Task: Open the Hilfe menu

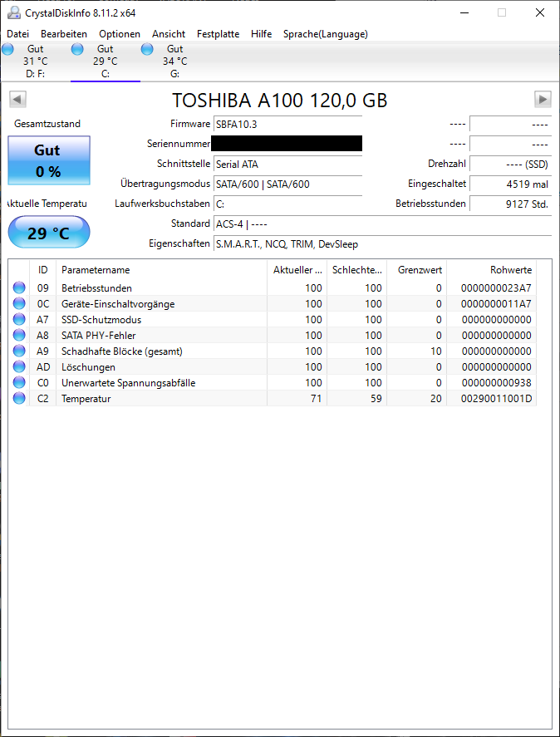Action: tap(261, 34)
